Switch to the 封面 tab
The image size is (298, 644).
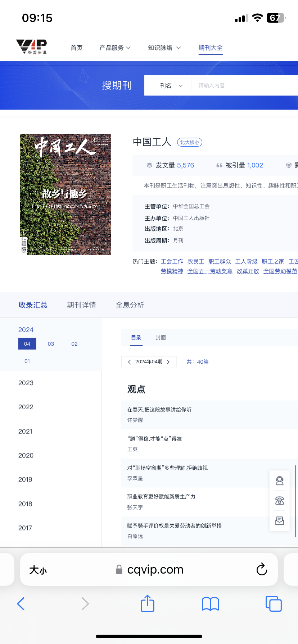pos(161,337)
